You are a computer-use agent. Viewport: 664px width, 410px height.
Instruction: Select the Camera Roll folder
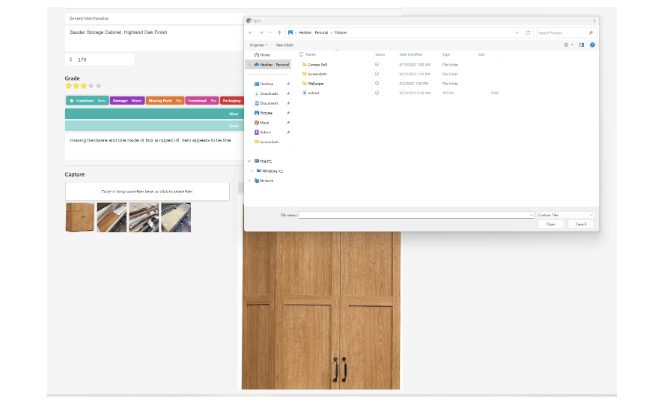[x=314, y=65]
